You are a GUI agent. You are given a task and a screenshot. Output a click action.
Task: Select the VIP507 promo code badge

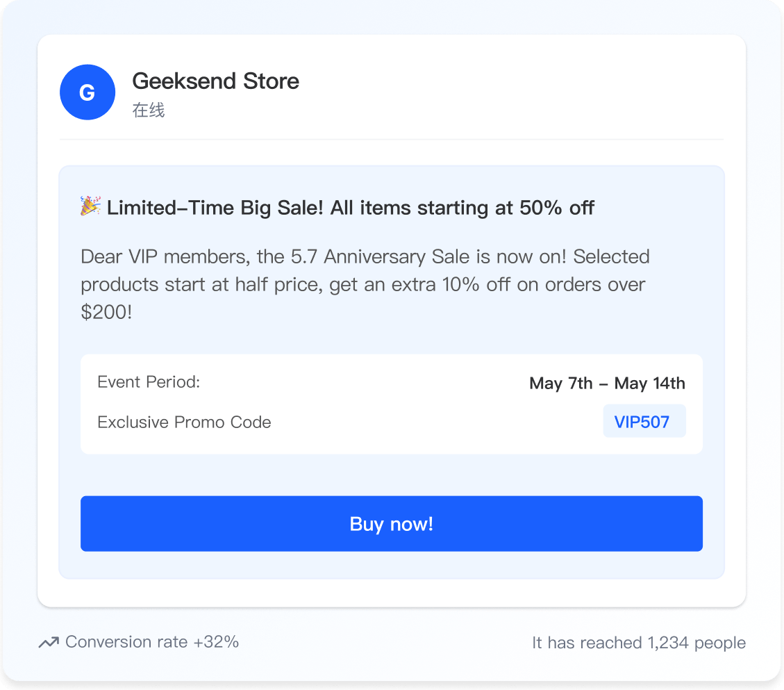(x=644, y=421)
